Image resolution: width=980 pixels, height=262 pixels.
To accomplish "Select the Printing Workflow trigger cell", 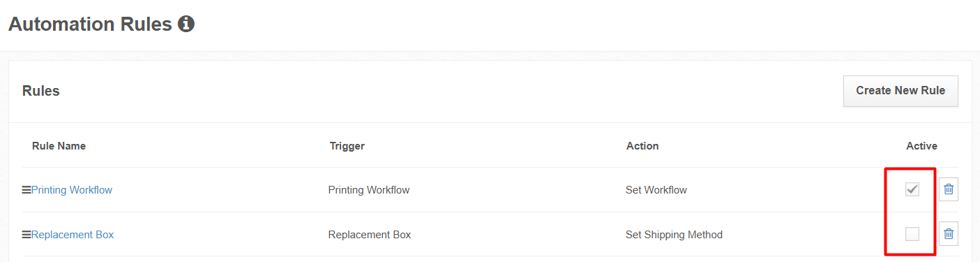I will pyautogui.click(x=369, y=190).
